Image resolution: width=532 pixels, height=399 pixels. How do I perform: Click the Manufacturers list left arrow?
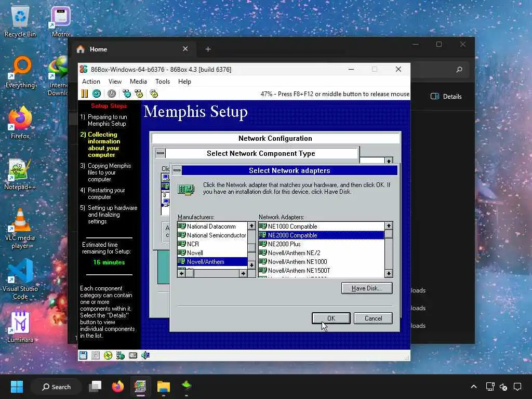[181, 273]
